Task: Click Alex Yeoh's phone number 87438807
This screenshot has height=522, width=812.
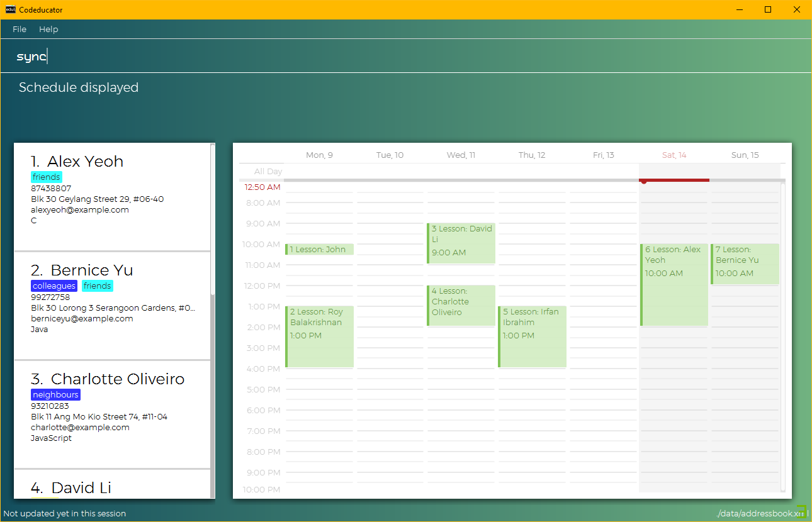Action: coord(51,188)
